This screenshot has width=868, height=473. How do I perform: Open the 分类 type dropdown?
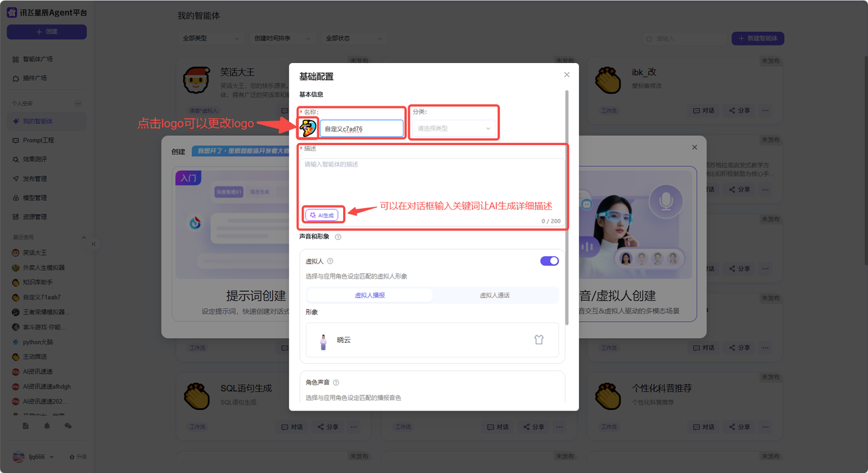click(454, 128)
